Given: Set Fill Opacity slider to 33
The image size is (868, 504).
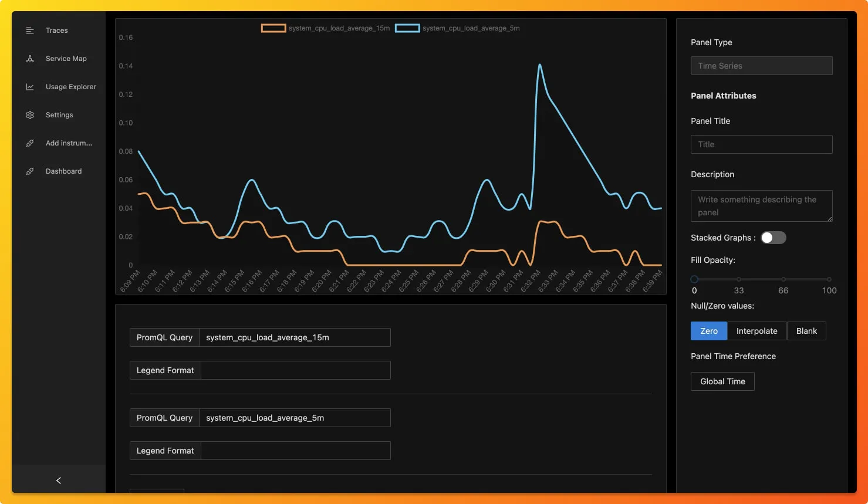Looking at the screenshot, I should click(739, 279).
